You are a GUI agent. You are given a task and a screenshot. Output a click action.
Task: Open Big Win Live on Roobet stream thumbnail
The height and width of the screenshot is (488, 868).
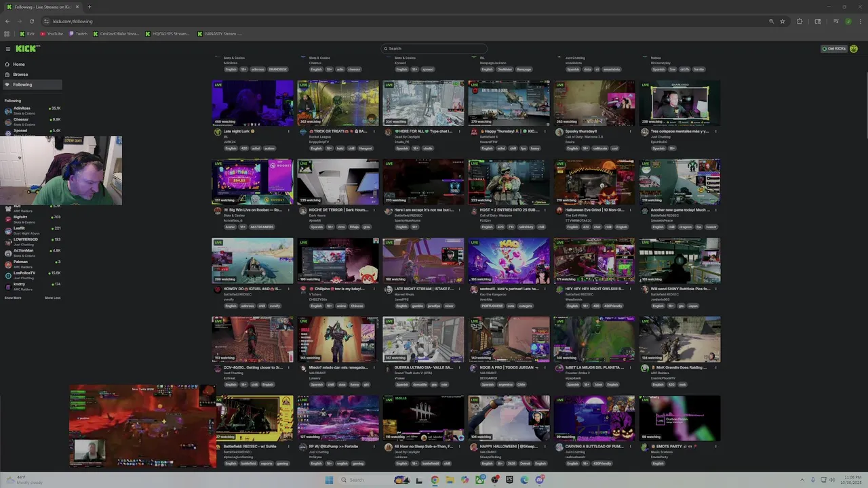tap(252, 182)
